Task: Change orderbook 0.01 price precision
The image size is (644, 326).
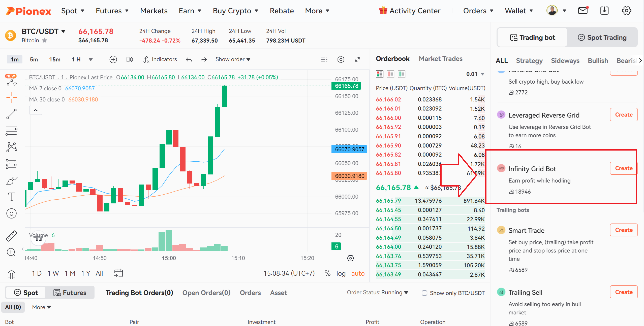Action: tap(475, 74)
